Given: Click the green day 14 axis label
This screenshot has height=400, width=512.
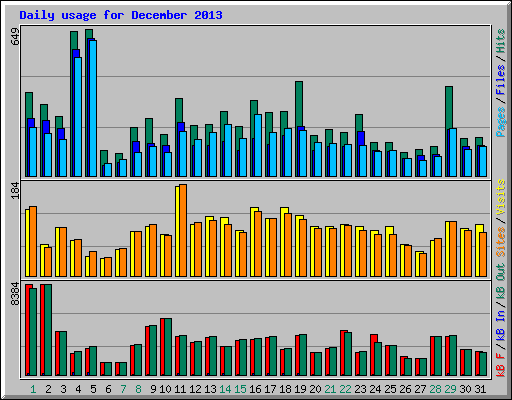Looking at the screenshot, I should pos(225,389).
